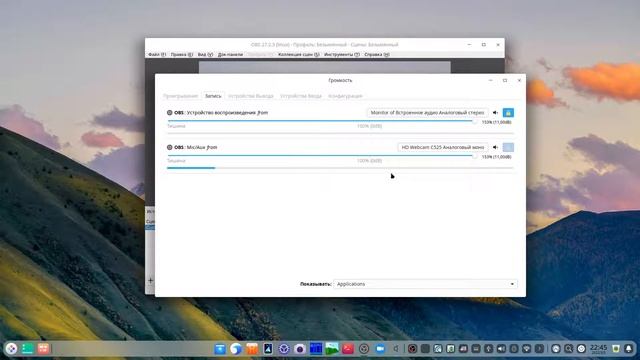The image size is (640, 360).
Task: Open the multitasking view taskbar icon
Action: point(43,349)
